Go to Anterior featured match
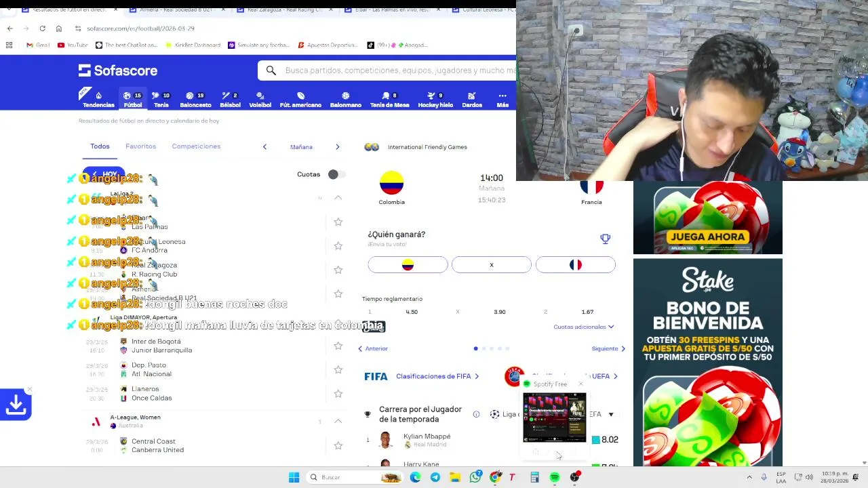The image size is (868, 488). 373,349
